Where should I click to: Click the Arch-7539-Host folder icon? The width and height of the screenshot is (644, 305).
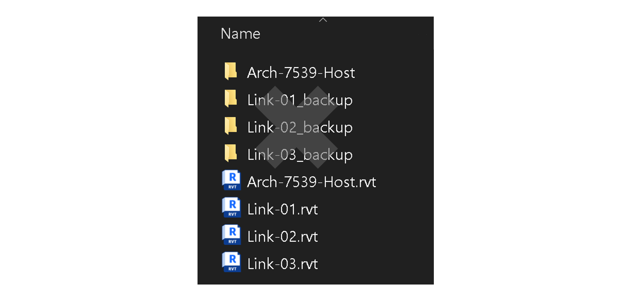pyautogui.click(x=231, y=71)
